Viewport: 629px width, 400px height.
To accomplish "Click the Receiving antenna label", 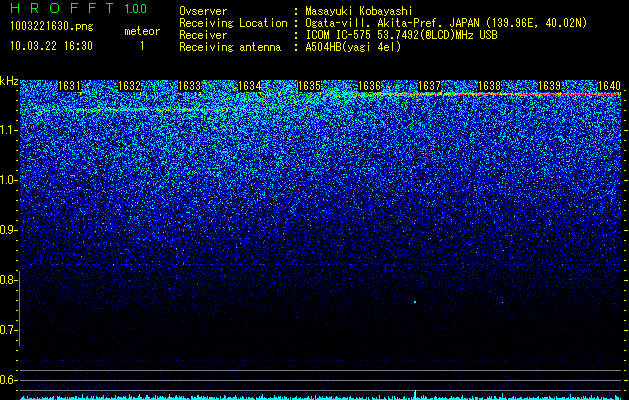I will pos(230,47).
